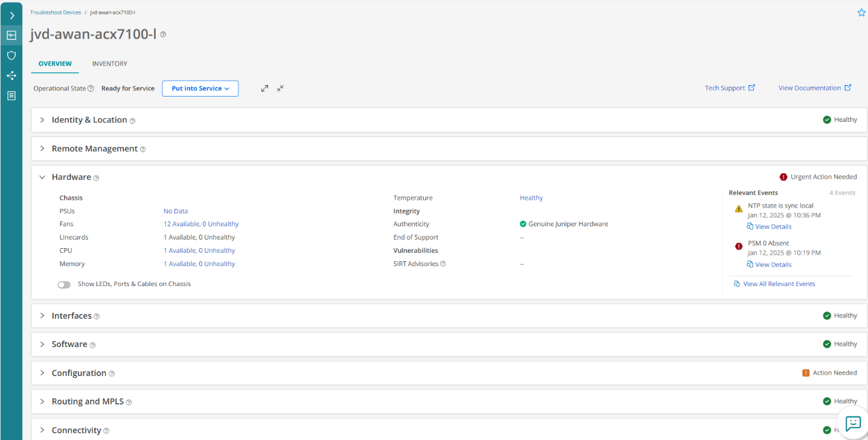Screen dimensions: 868x440
Task: Expand the Identity & Location section
Action: (42, 120)
